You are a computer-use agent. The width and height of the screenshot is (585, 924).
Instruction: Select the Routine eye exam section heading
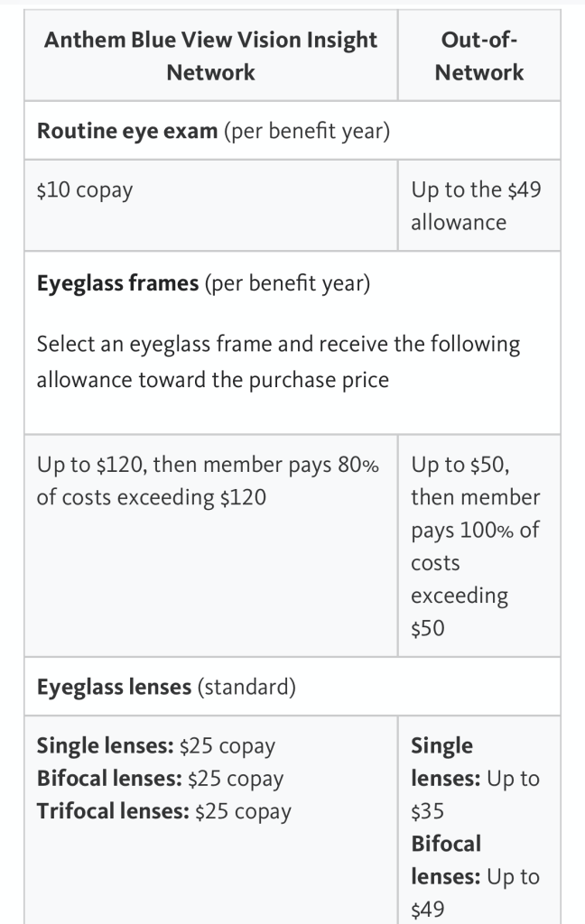coord(126,131)
